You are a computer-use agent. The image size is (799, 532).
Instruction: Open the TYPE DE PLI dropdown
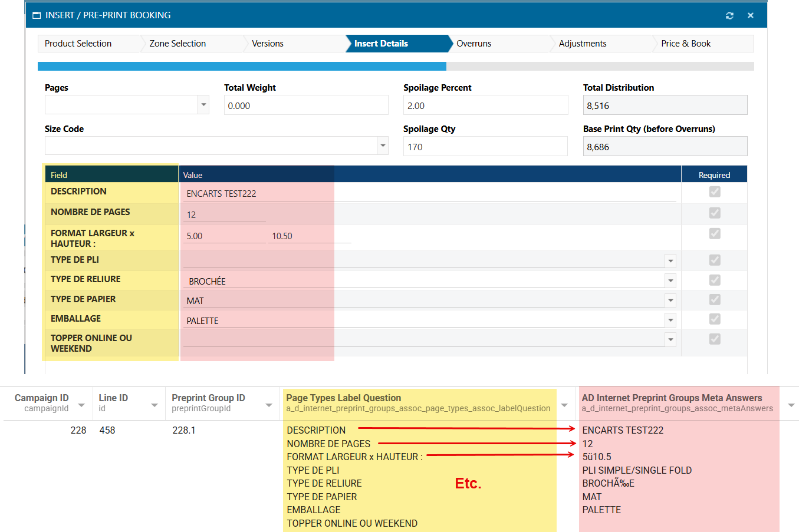click(x=670, y=260)
